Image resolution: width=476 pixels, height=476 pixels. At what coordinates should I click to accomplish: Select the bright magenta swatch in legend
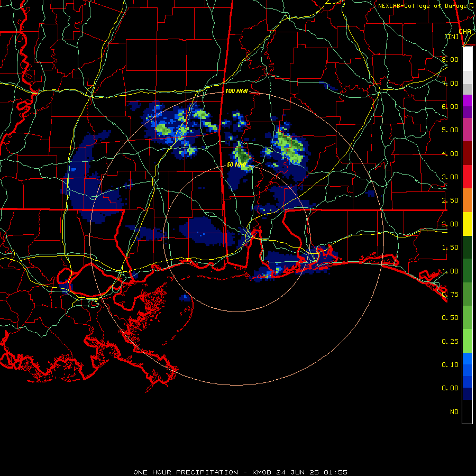pyautogui.click(x=467, y=100)
